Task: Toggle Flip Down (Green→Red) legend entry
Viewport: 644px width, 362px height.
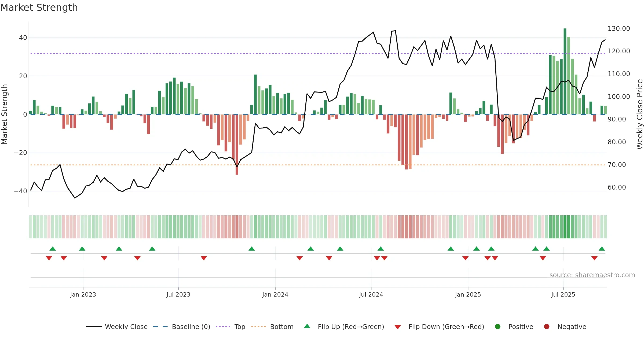Action: click(439, 327)
